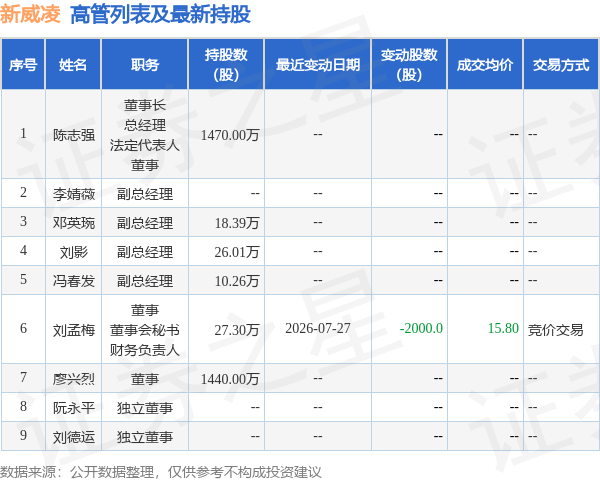
Task: Click the serial number 1 cell
Action: click(23, 134)
